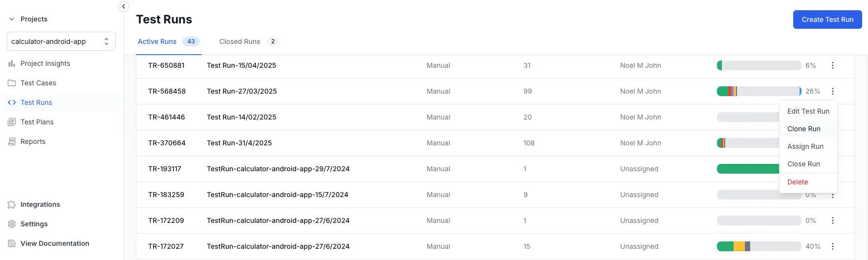868x260 pixels.
Task: Collapse the sidebar with the chevron button
Action: (124, 6)
